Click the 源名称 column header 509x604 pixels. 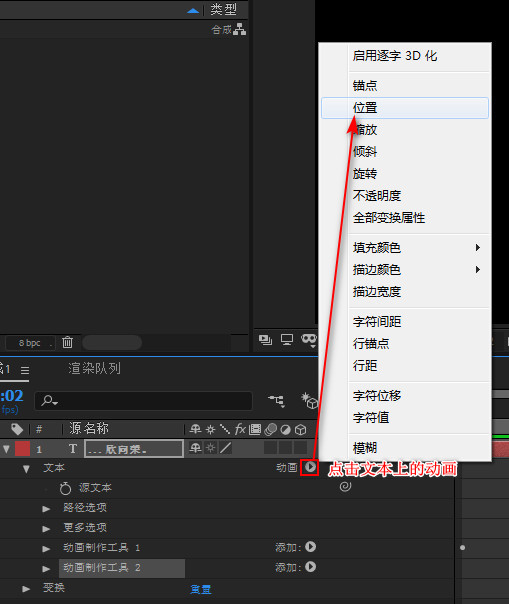click(x=89, y=428)
